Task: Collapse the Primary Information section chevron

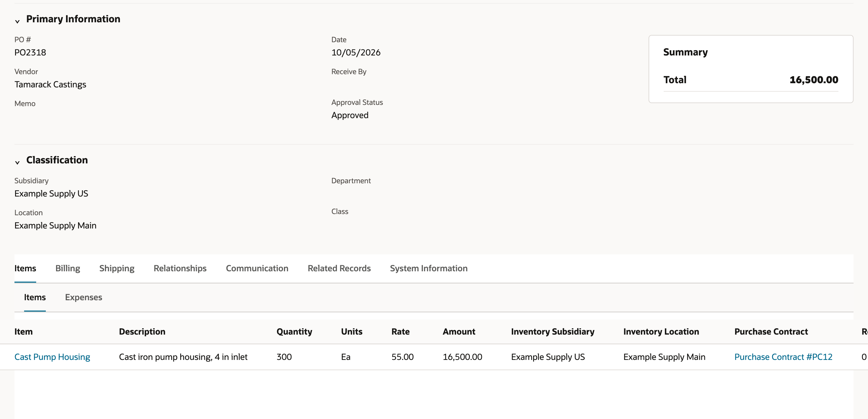Action: 17,22
